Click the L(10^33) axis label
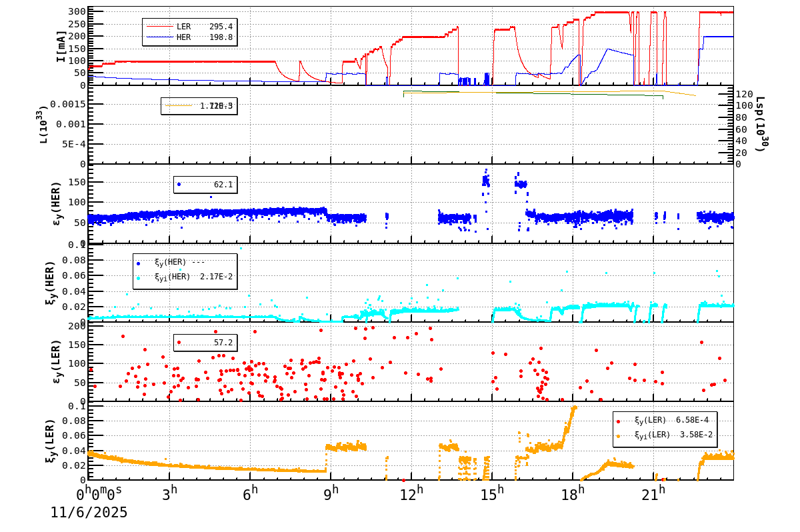The image size is (800, 532). tap(43, 125)
